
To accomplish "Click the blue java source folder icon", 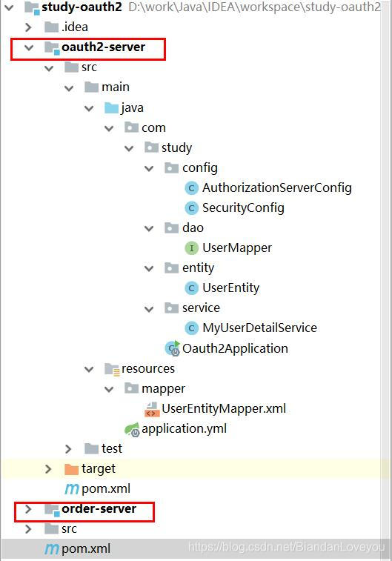I will click(x=111, y=107).
